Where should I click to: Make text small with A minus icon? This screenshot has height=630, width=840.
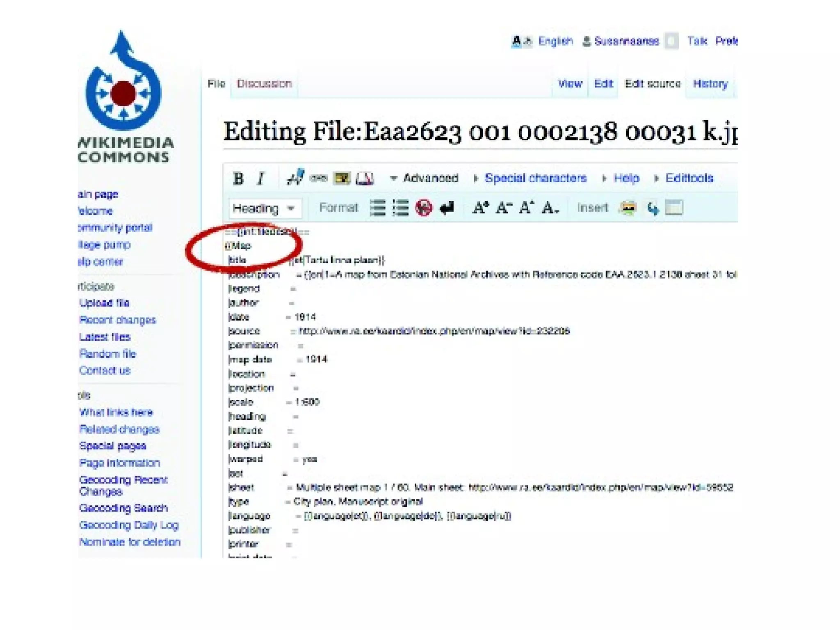[x=504, y=208]
